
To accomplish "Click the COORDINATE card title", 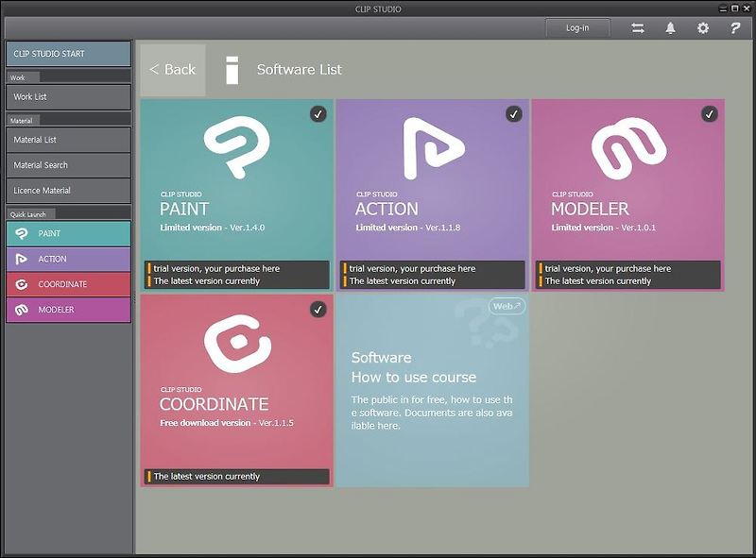I will [x=215, y=404].
